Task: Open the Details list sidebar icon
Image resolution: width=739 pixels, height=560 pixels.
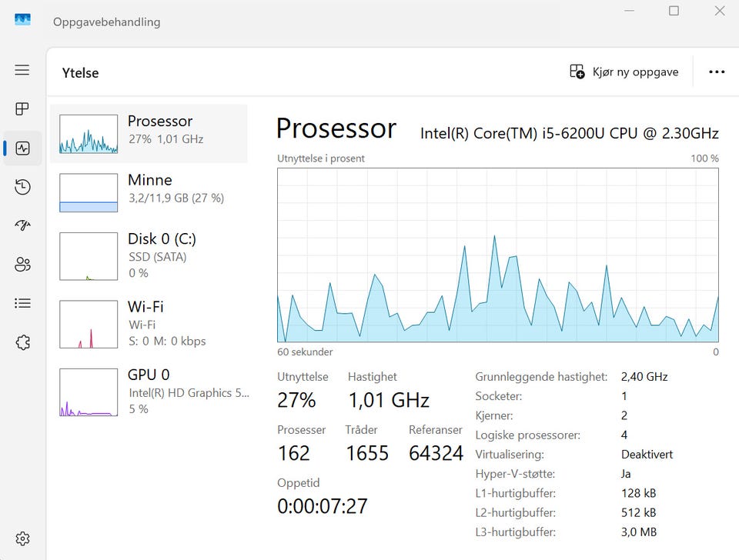Action: pos(22,303)
